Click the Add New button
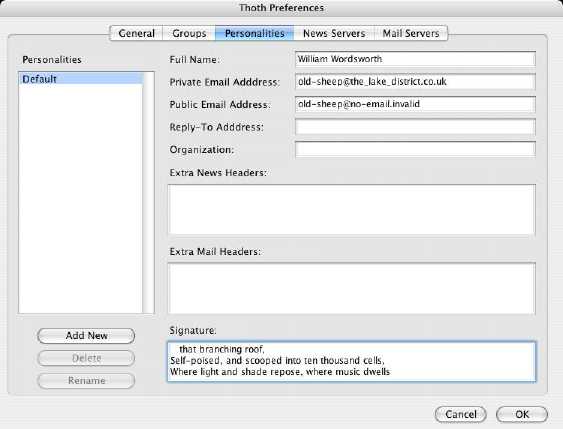Viewport: 563px width, 429px height. tap(86, 336)
